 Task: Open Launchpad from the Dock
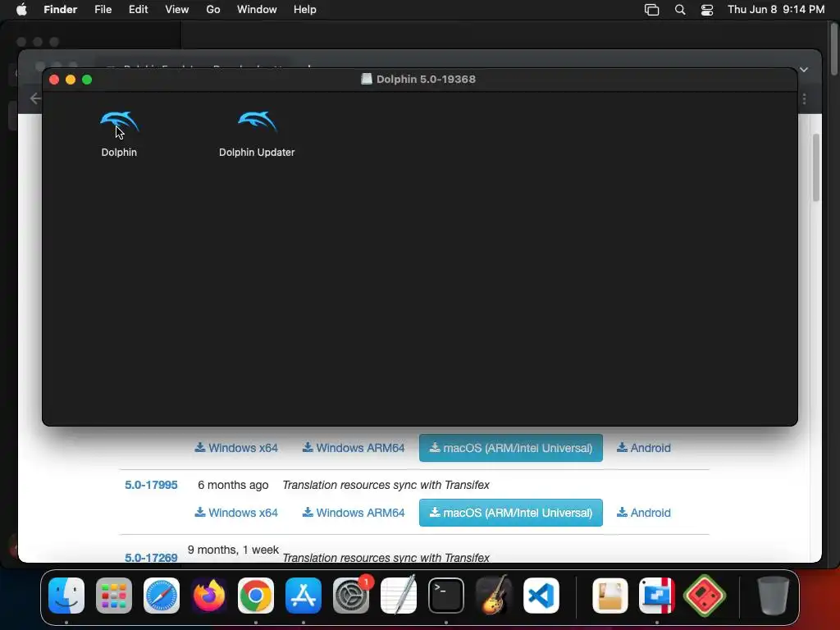point(113,596)
